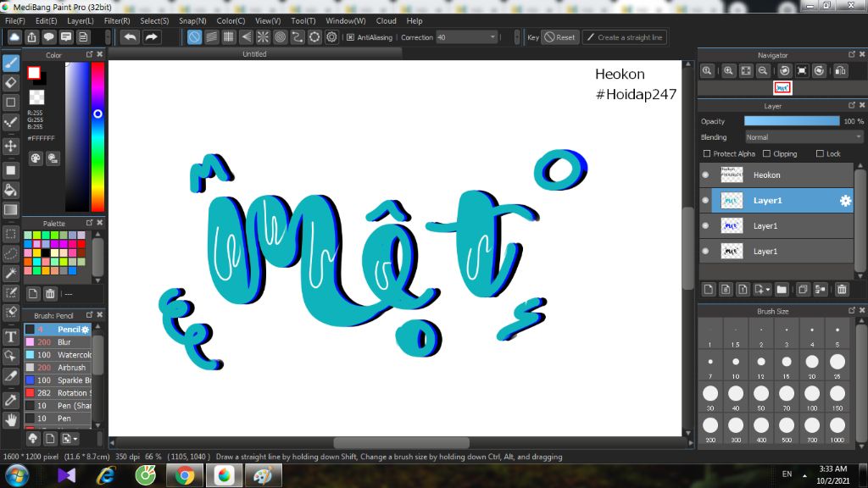Hide the Heokon layer
Screen dimensions: 868x488
click(705, 175)
